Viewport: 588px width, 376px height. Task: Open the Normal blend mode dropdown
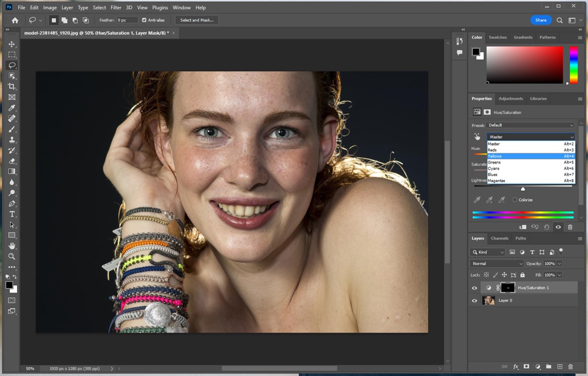coord(497,264)
